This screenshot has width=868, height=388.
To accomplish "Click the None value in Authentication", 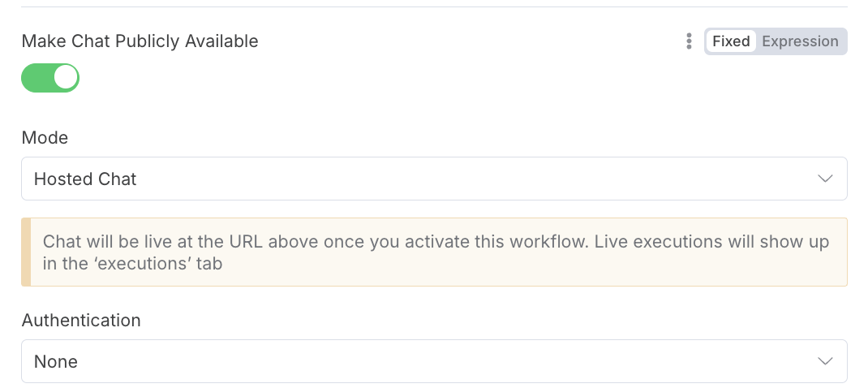I will [x=56, y=362].
